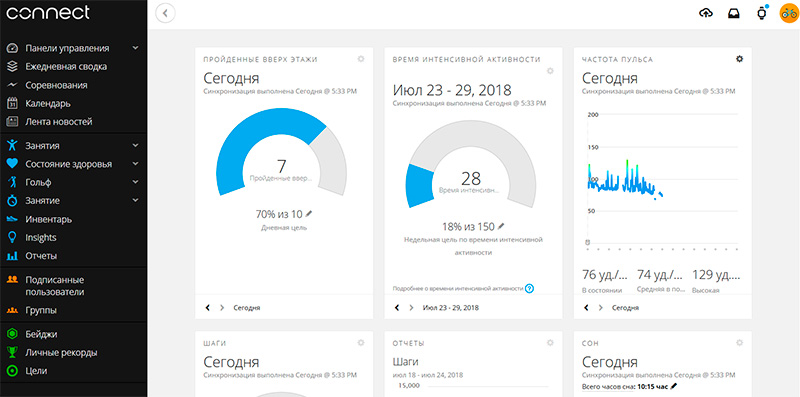
Task: Click the help question mark icon
Action: tap(530, 289)
